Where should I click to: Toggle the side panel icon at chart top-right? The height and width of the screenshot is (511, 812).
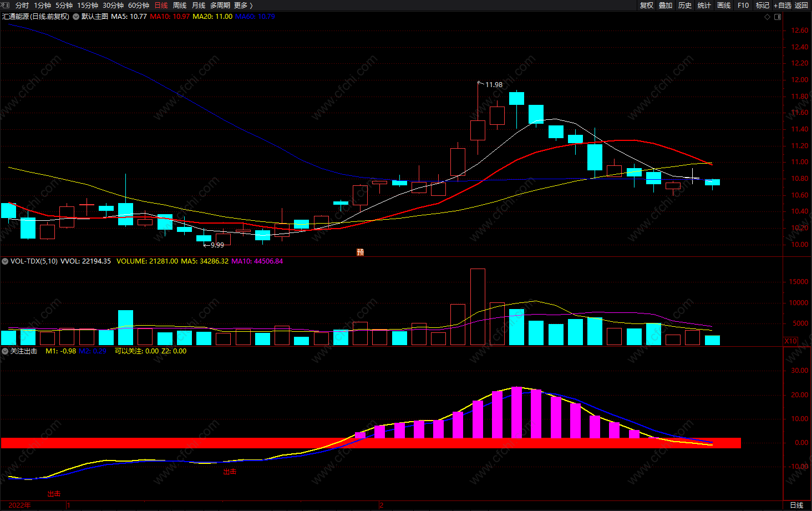pos(778,17)
